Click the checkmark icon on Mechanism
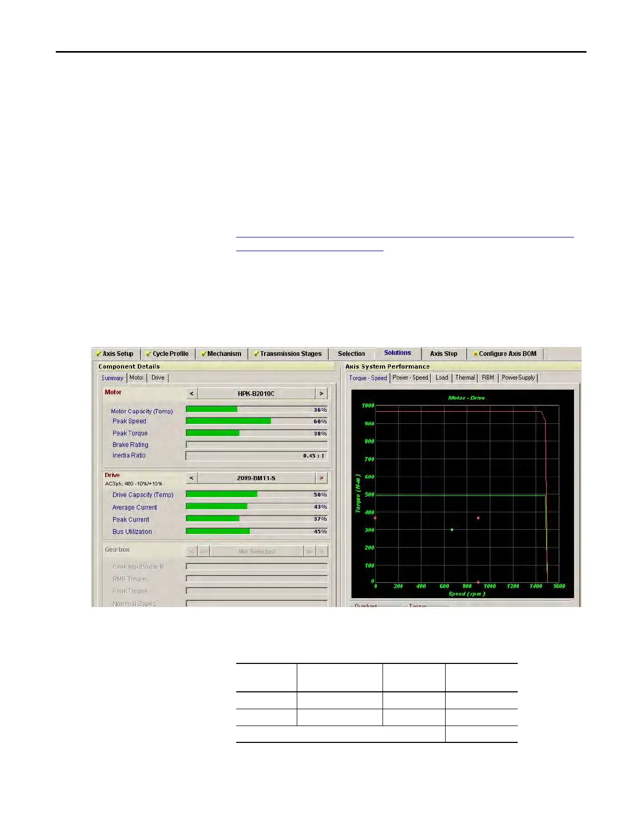 pos(204,354)
